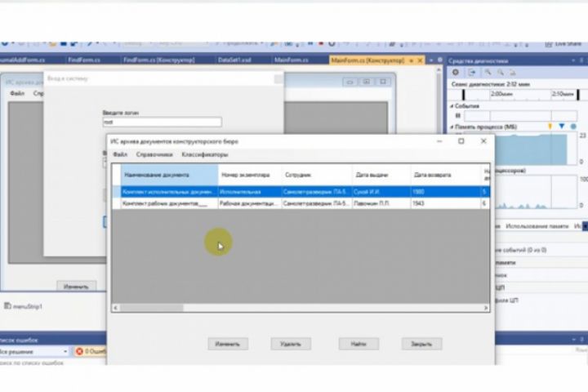Toggle the yellow garbage collection marker legend
The width and height of the screenshot is (588, 392).
[x=550, y=127]
